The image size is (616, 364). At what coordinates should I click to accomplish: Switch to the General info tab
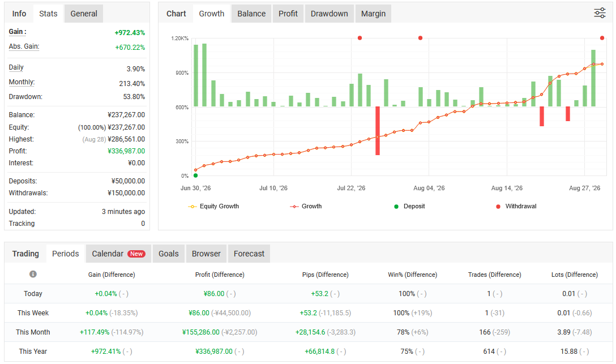[x=84, y=14]
